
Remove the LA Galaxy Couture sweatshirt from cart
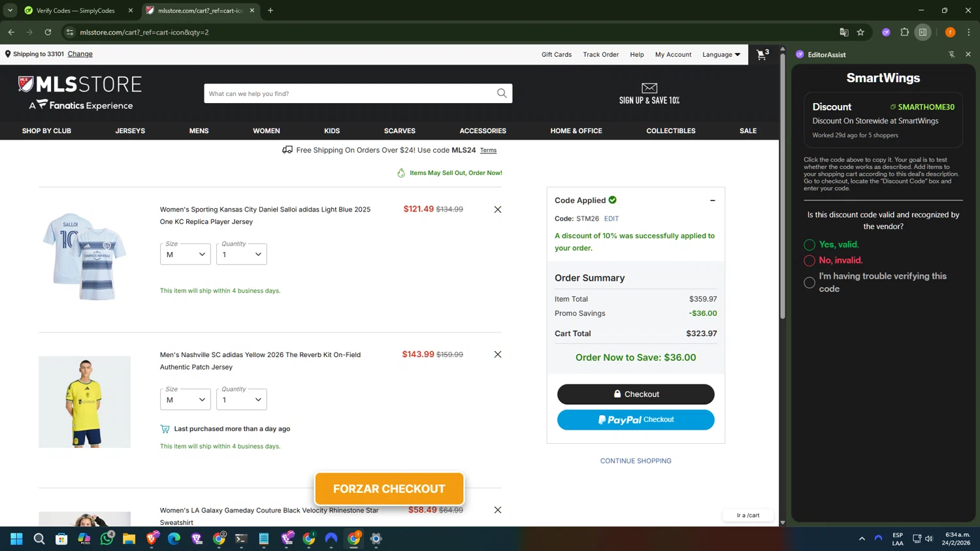pyautogui.click(x=498, y=510)
